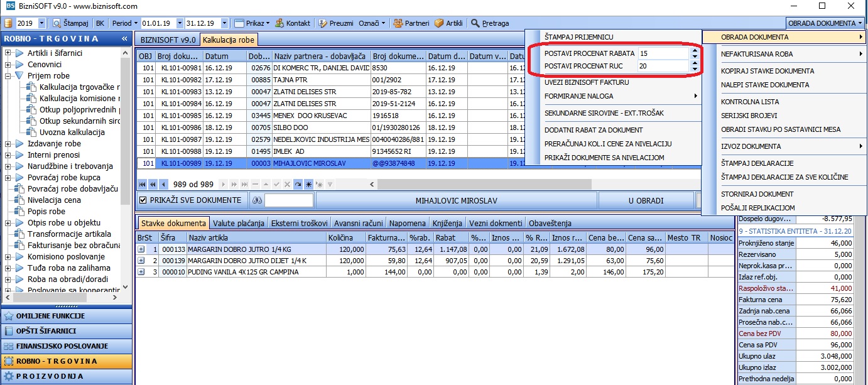
Task: Open the IZVOZ DOKUMENTA submenu
Action: point(784,146)
